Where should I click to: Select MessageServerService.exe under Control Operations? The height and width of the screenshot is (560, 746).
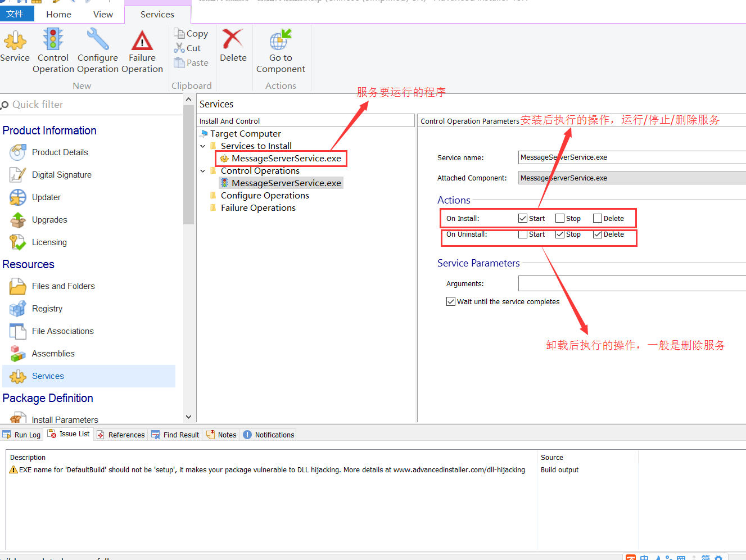[x=286, y=183]
